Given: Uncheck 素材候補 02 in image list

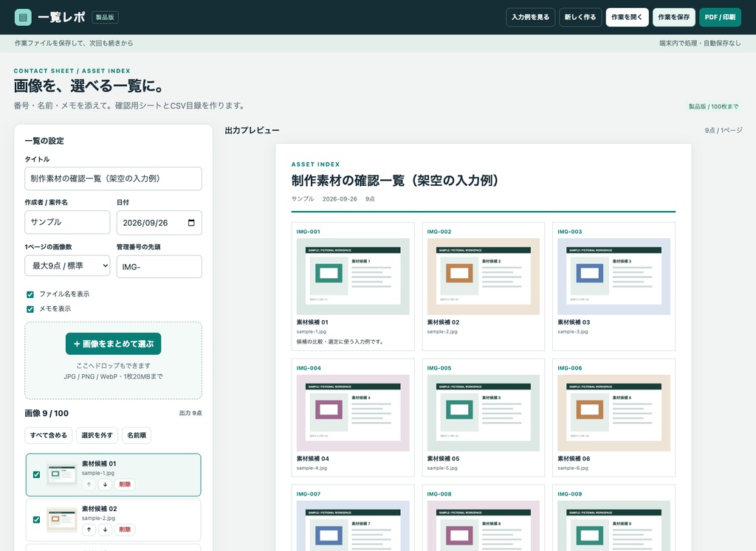Looking at the screenshot, I should (37, 520).
